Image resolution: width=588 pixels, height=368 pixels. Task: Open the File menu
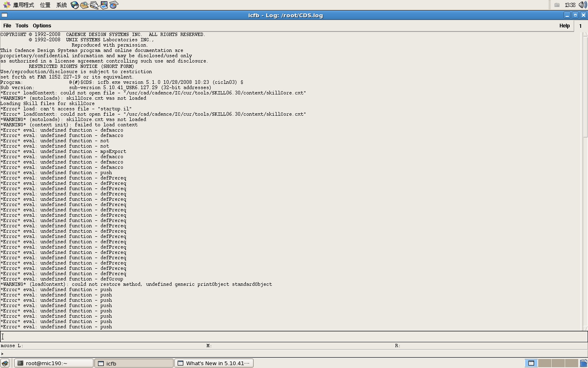(7, 26)
